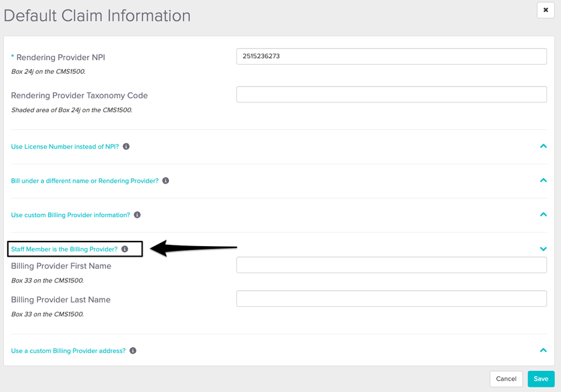Click info icon beside custom Billing Provider information

point(137,215)
